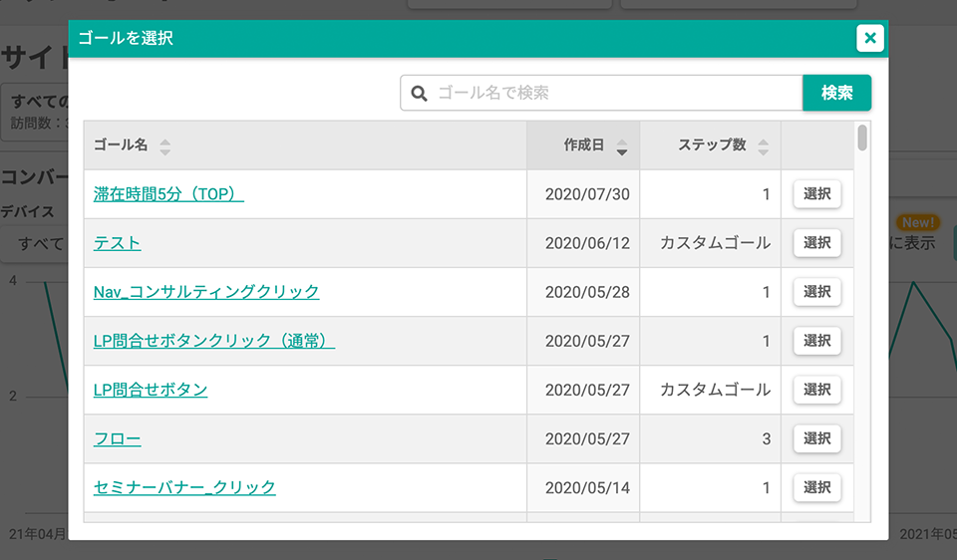Click step count 3 in フロー row
Screen dimensions: 957x560
[766, 438]
